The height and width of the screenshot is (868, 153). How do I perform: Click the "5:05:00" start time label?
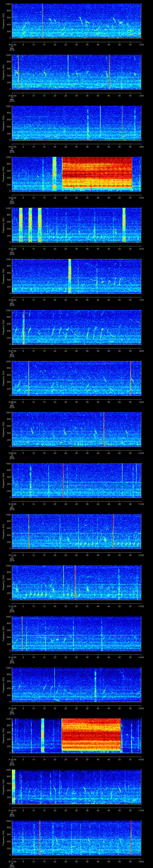tap(12, 249)
